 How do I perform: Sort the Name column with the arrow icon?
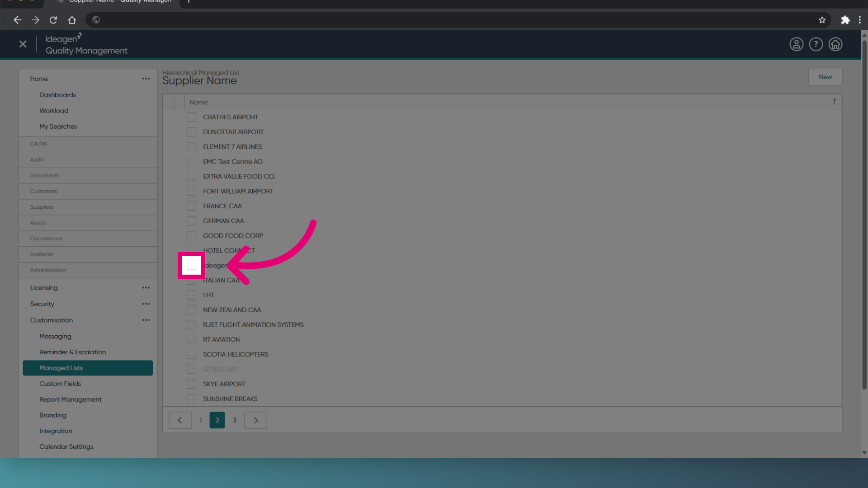[x=834, y=102]
